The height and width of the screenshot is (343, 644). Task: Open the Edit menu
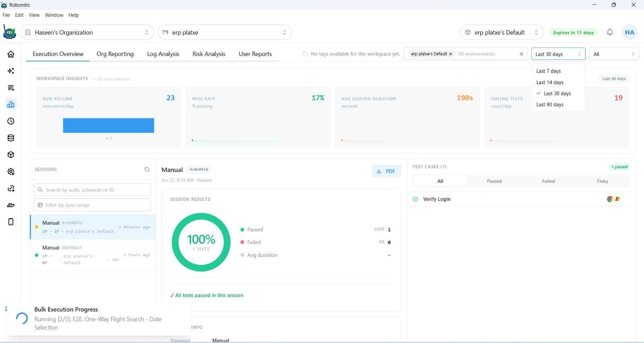[19, 15]
